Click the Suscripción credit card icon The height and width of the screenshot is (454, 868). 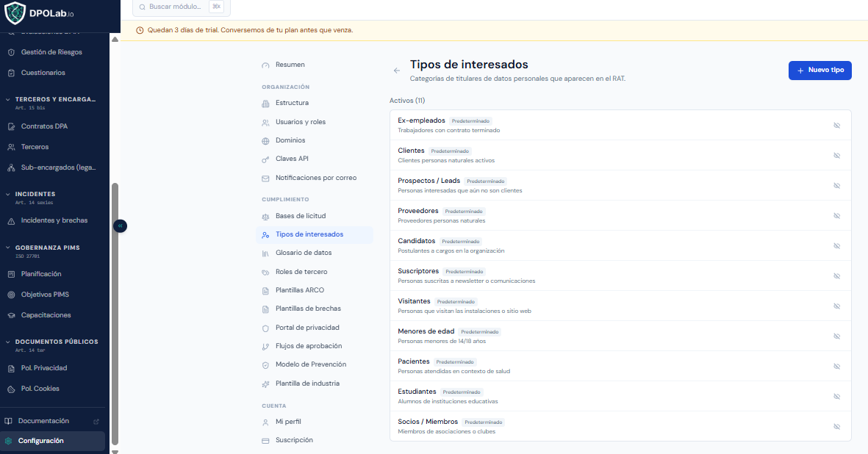pyautogui.click(x=265, y=441)
